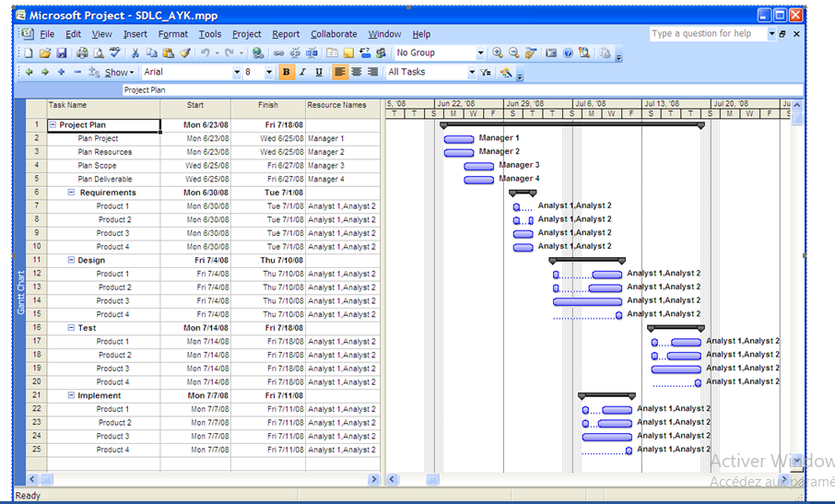Viewport: 835px width, 504px height.
Task: Click the Finish column header
Action: coord(268,108)
